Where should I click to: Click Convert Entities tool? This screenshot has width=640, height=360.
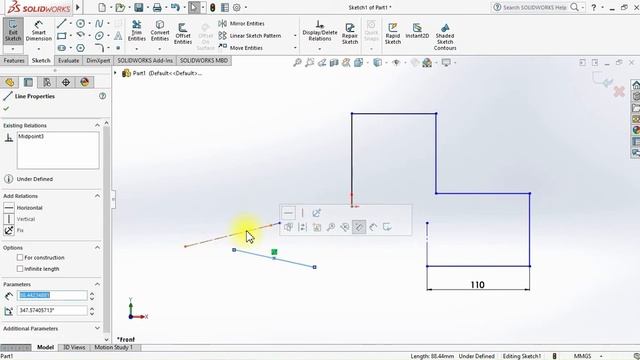[160, 31]
